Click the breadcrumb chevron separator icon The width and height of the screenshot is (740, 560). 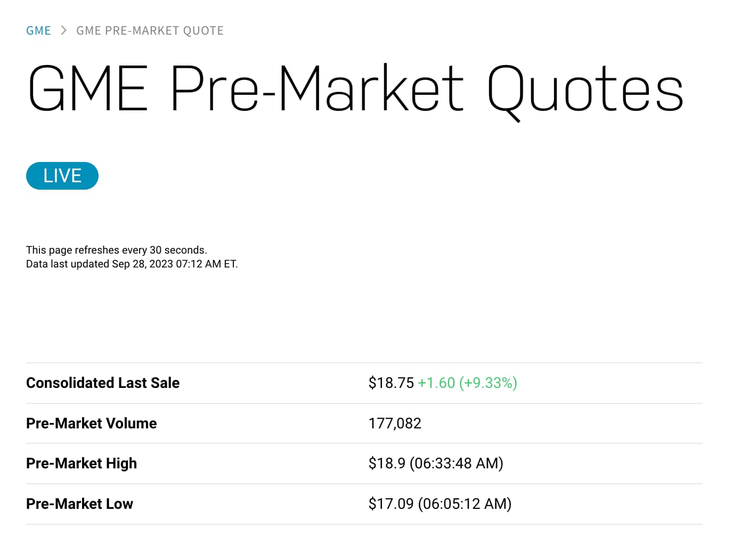point(64,30)
